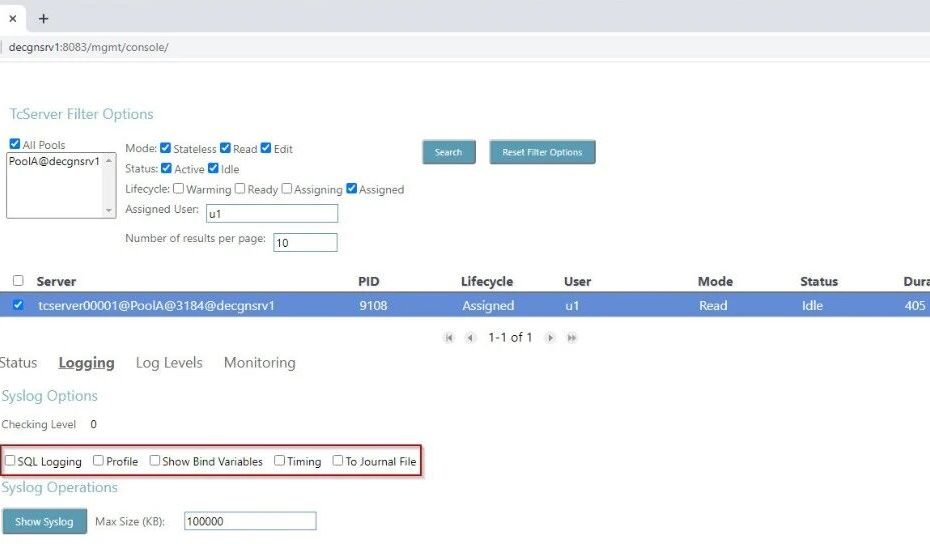Go to the next results page
Viewport: 930px width, 544px height.
coord(550,338)
